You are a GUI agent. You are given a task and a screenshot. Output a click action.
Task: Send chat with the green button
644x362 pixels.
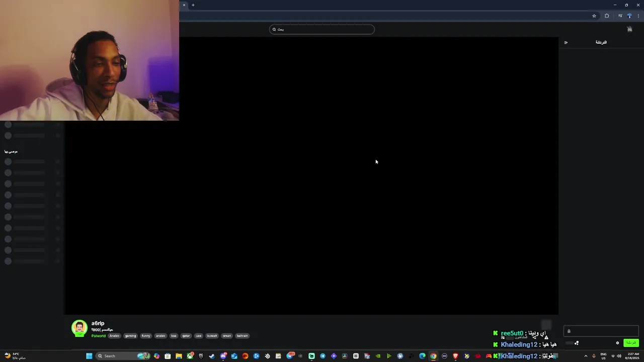pos(631,343)
